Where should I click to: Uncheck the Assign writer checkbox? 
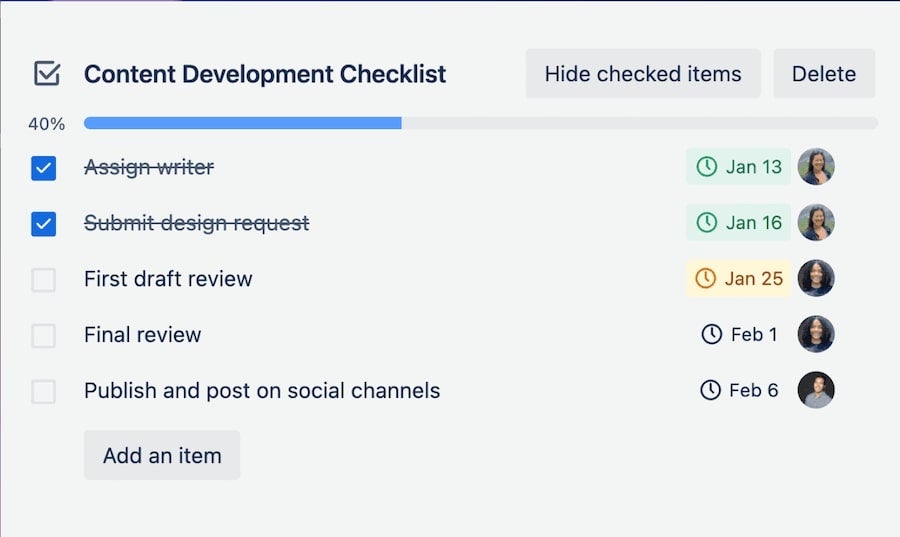pos(44,168)
